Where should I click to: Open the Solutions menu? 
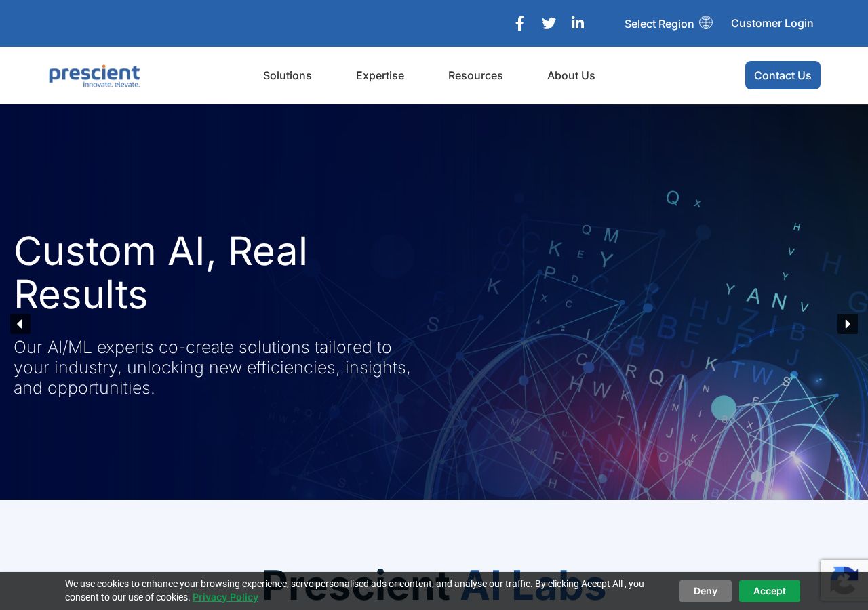(288, 75)
